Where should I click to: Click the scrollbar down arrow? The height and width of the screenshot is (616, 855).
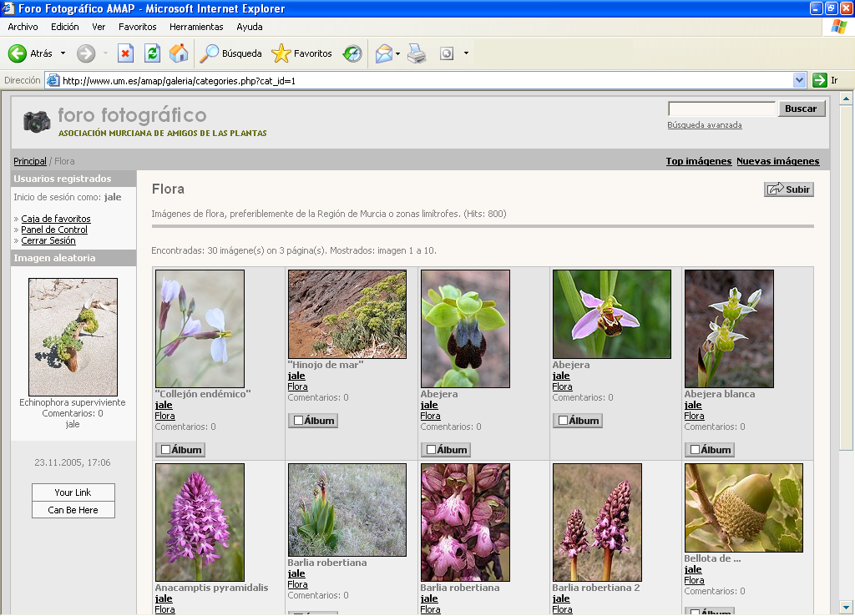846,607
